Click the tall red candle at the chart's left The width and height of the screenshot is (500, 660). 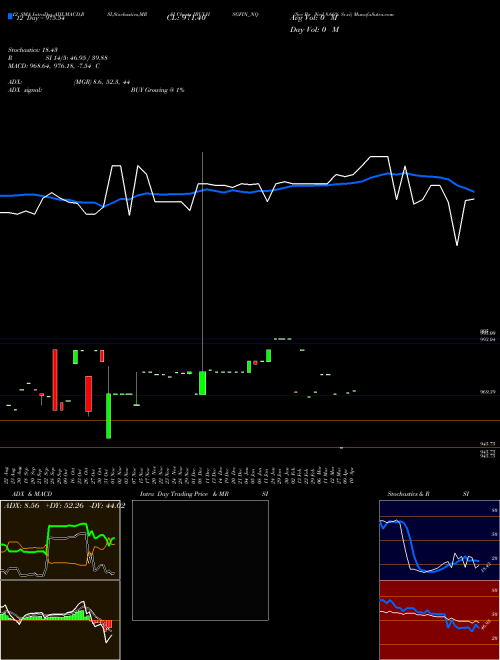coord(55,380)
